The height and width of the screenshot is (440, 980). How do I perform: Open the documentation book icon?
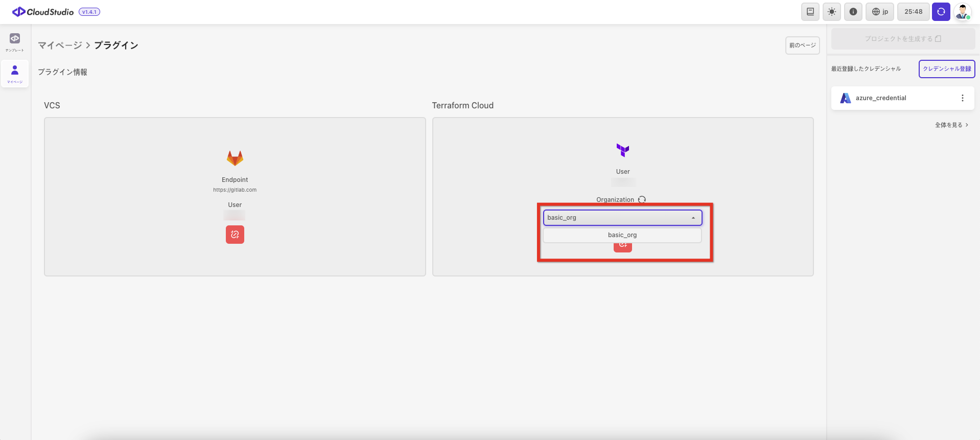click(x=810, y=12)
